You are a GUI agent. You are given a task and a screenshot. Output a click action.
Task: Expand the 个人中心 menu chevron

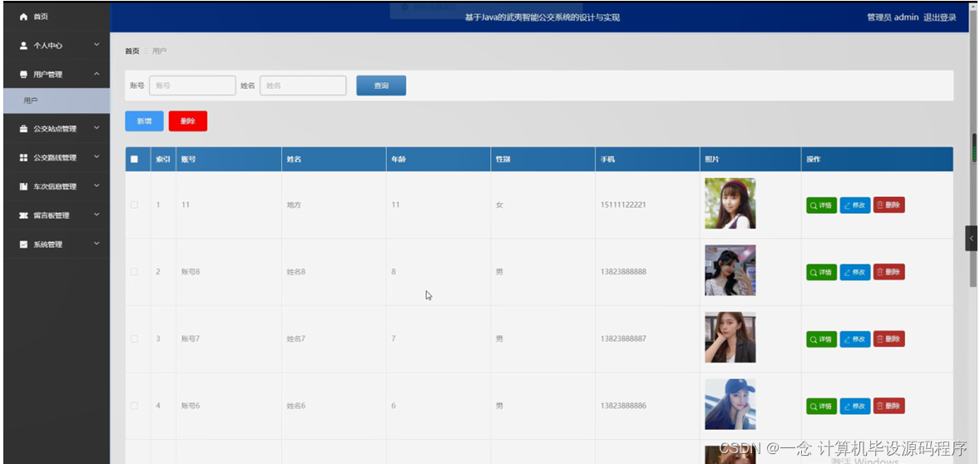tap(97, 45)
